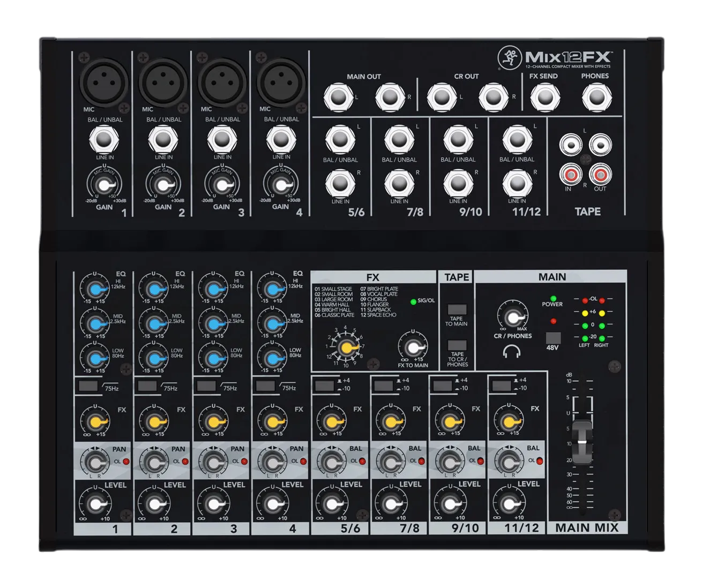Click the PHONES output jack
The width and height of the screenshot is (702, 588).
[x=596, y=97]
